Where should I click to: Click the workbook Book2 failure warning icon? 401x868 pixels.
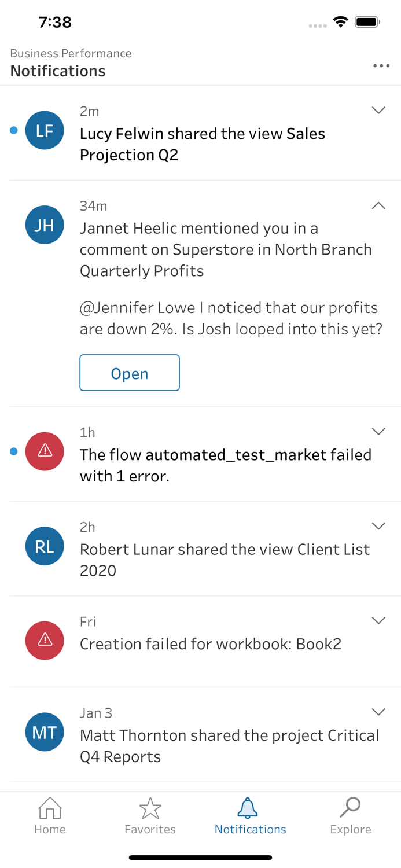(45, 641)
